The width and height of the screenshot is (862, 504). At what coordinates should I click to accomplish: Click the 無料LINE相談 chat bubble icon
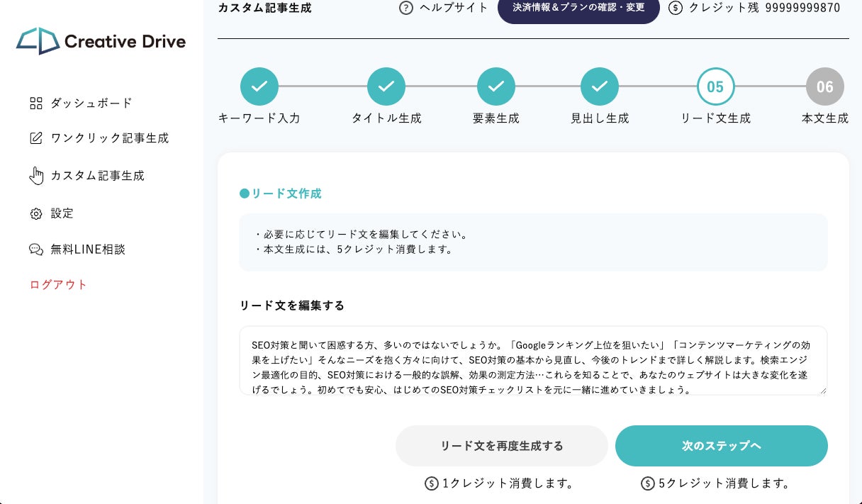[x=36, y=250]
